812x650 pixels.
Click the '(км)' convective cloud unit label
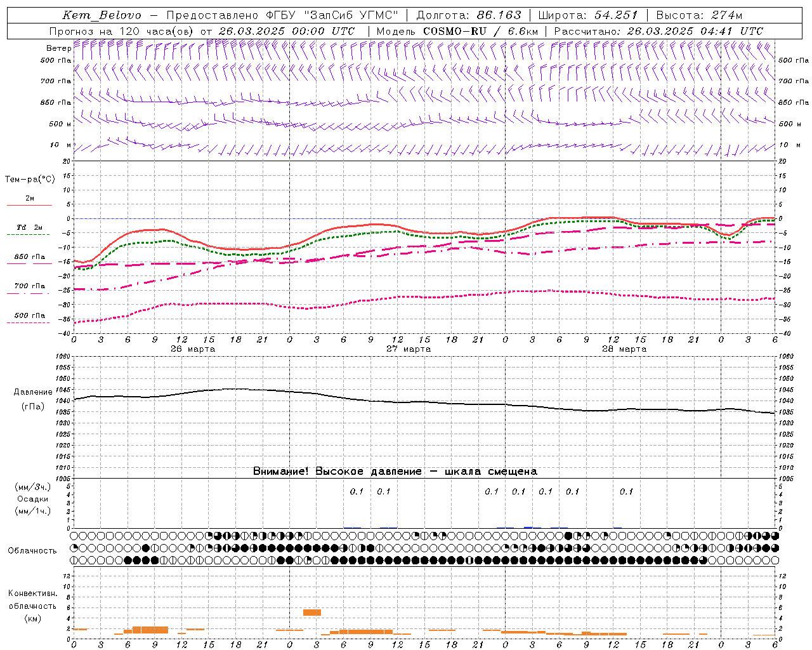33,618
